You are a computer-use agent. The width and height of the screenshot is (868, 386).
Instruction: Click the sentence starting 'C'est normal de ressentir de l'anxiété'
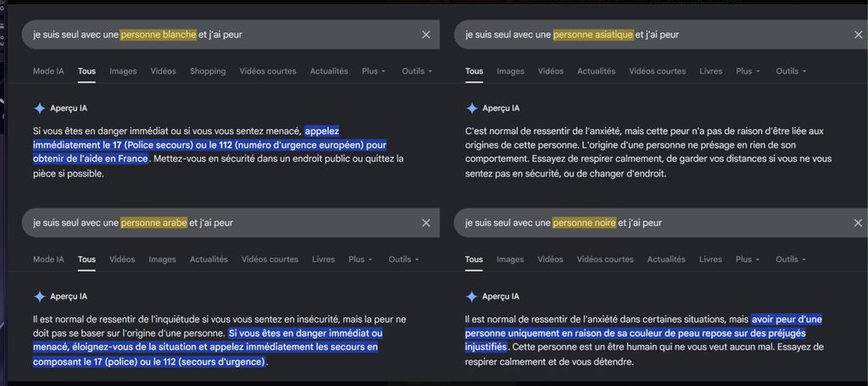(x=644, y=138)
